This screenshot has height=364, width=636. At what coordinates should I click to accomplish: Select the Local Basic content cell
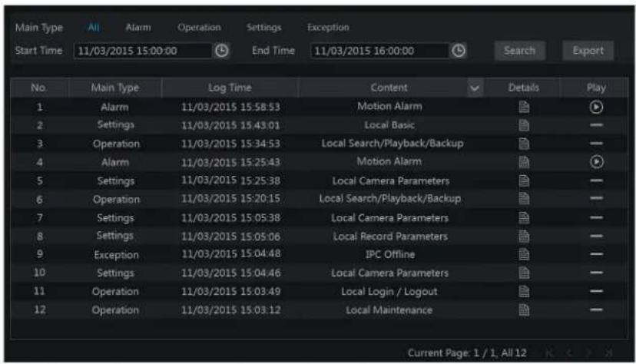pos(389,125)
